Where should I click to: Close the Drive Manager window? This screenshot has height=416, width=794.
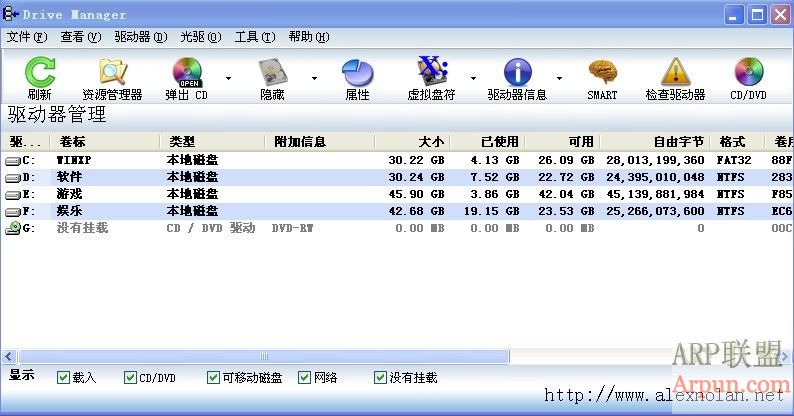781,15
